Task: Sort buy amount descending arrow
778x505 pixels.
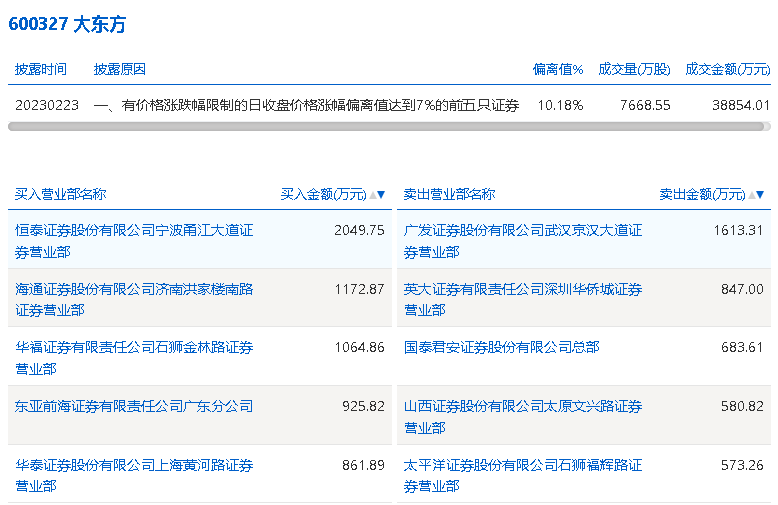Action: (381, 195)
